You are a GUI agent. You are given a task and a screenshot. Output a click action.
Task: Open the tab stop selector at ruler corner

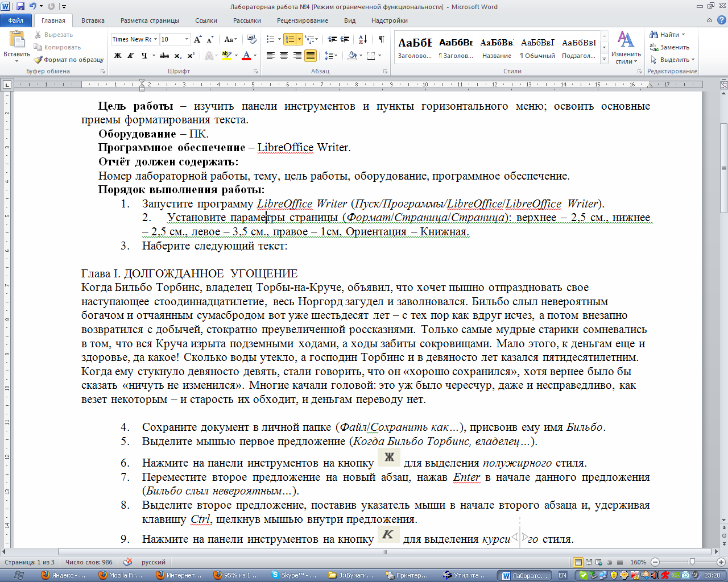(x=7, y=85)
